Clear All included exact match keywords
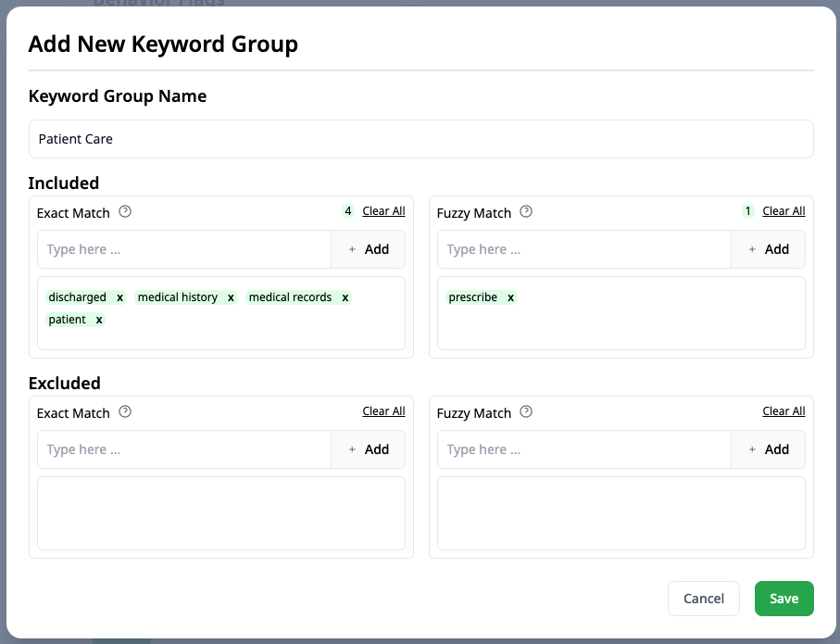This screenshot has height=644, width=840. [382, 210]
